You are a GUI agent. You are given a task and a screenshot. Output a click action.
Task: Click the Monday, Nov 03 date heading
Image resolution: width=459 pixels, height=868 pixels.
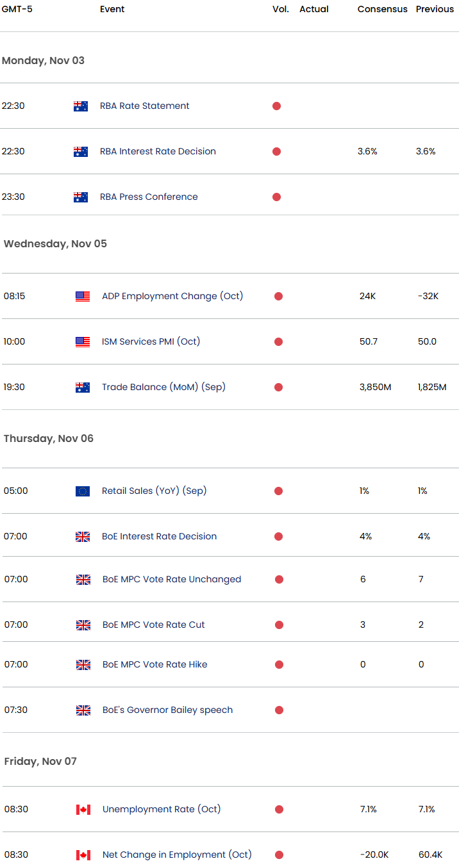[43, 61]
